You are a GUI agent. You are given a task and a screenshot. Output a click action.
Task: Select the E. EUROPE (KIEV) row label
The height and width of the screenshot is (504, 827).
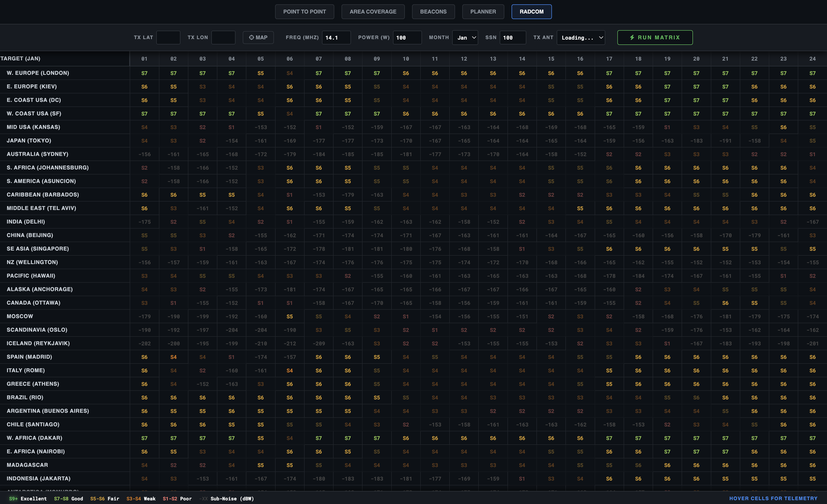pos(32,86)
